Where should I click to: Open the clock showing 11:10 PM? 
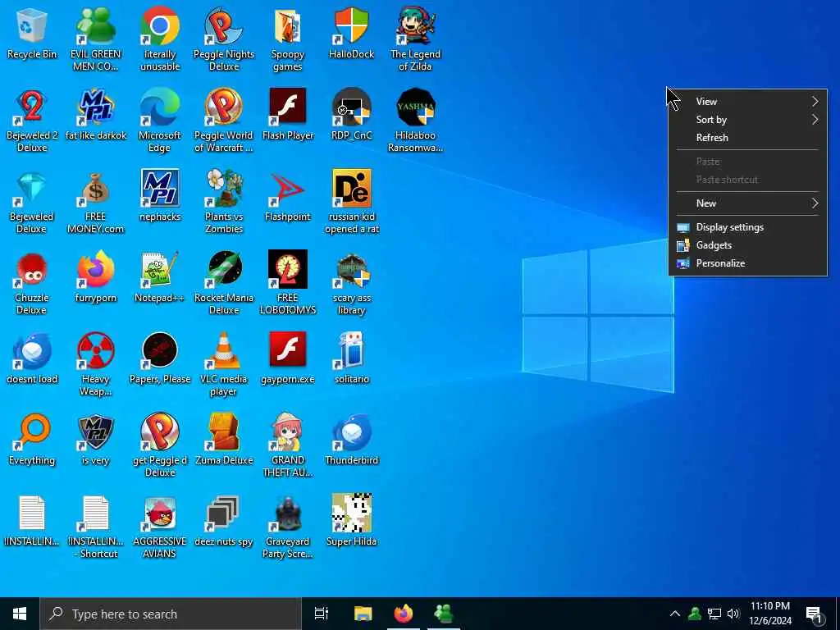tap(769, 614)
